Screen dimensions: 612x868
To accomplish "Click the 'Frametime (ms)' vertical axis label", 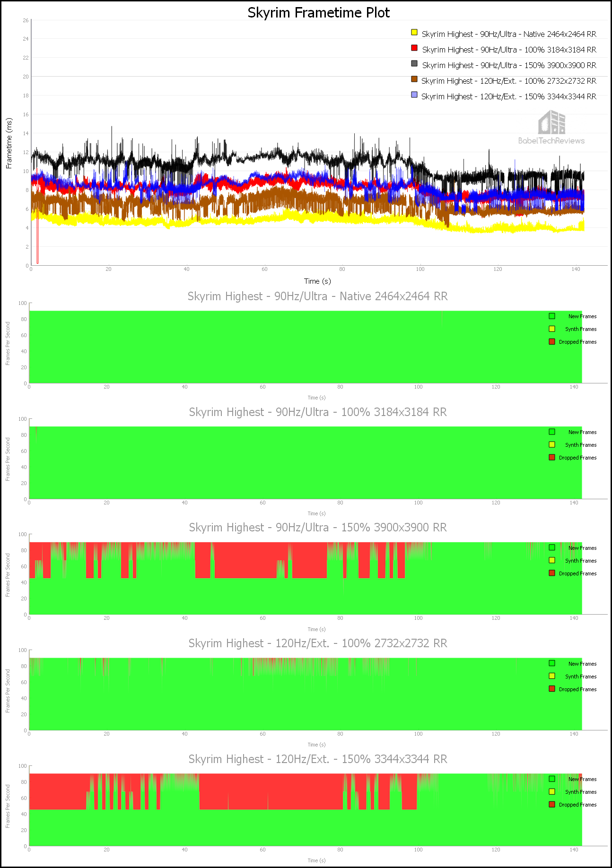I will [9, 143].
